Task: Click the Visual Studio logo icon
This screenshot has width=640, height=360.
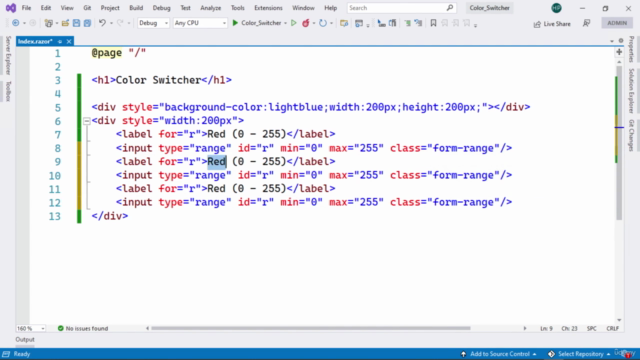Action: click(11, 8)
